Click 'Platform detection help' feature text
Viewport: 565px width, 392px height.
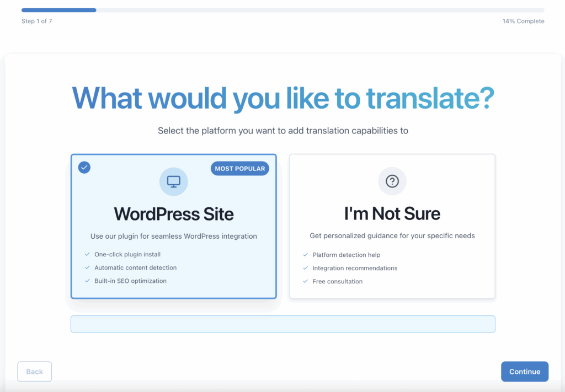(x=347, y=255)
